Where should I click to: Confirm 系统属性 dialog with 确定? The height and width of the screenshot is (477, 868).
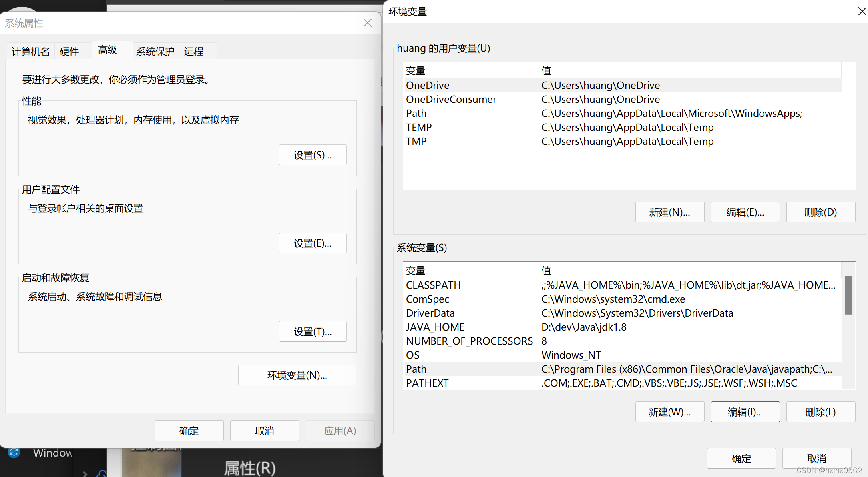[x=189, y=431]
